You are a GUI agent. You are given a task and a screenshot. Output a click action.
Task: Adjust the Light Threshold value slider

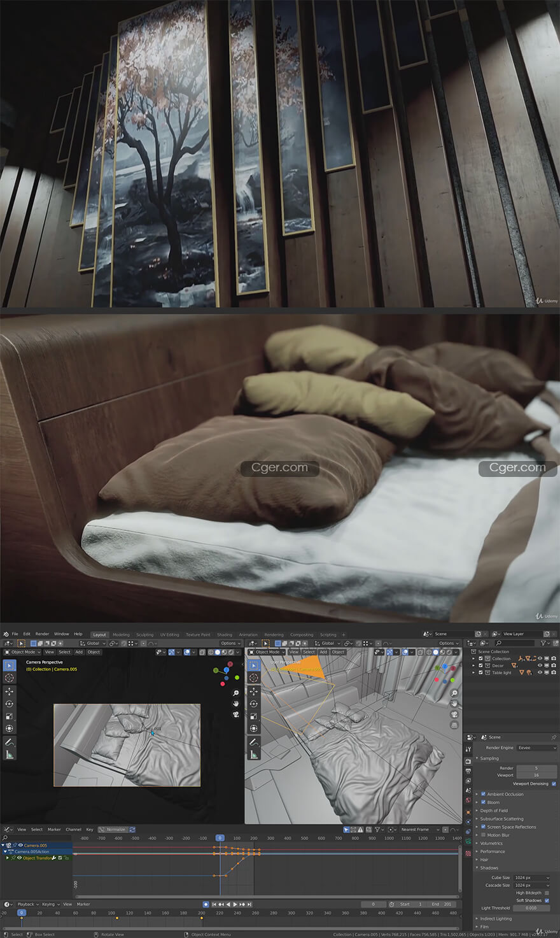click(x=531, y=908)
